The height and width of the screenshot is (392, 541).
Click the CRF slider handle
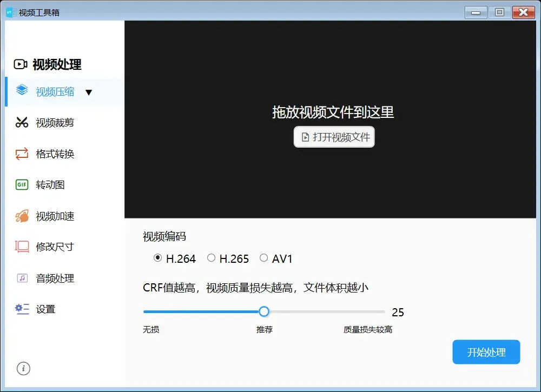point(264,311)
